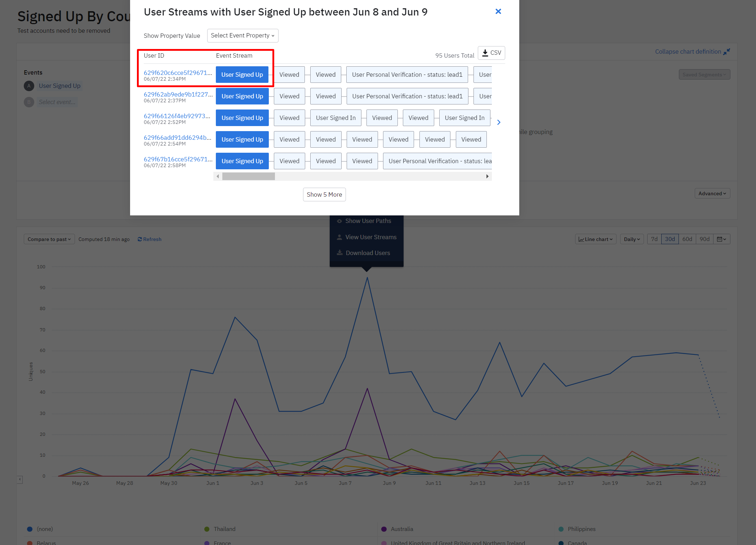Click the Show 5 More button
756x545 pixels.
324,195
